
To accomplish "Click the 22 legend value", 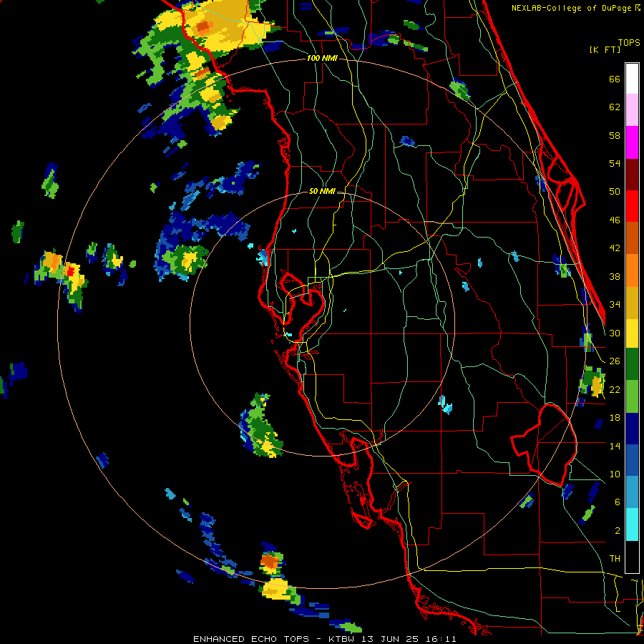I will [615, 389].
